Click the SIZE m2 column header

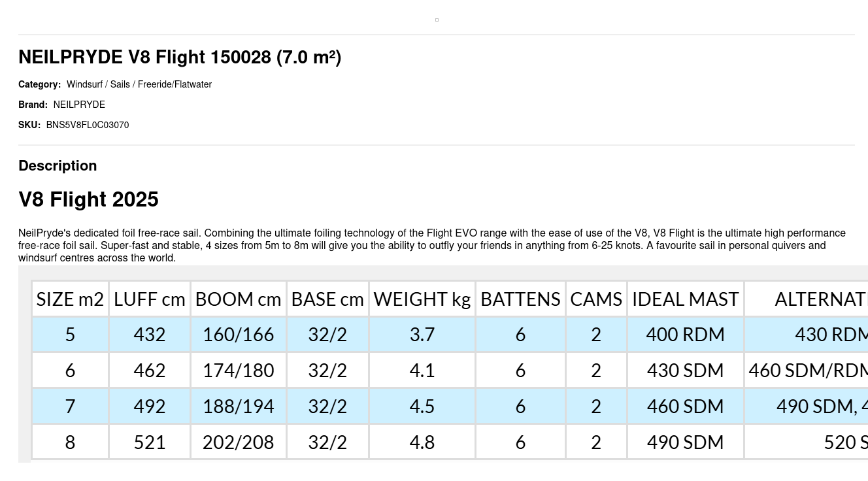point(70,299)
